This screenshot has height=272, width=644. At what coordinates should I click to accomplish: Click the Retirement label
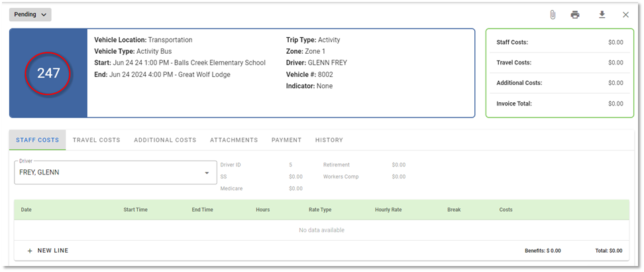pos(337,165)
